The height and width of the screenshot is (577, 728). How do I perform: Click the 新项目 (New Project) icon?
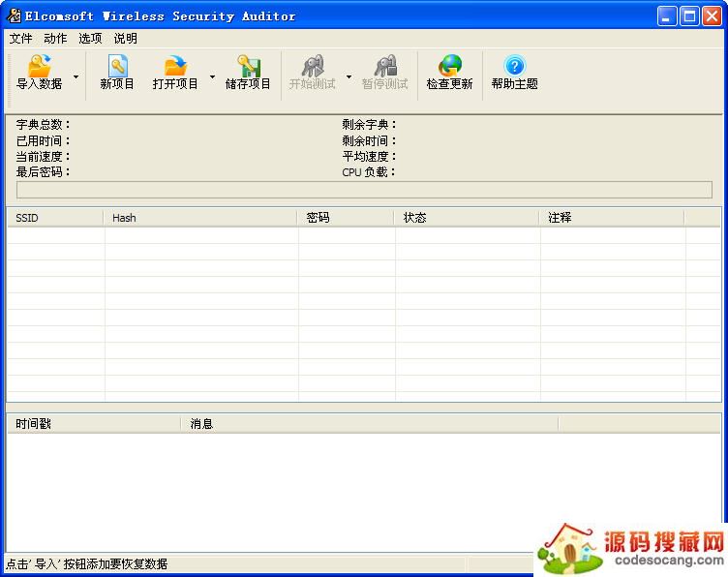[117, 67]
